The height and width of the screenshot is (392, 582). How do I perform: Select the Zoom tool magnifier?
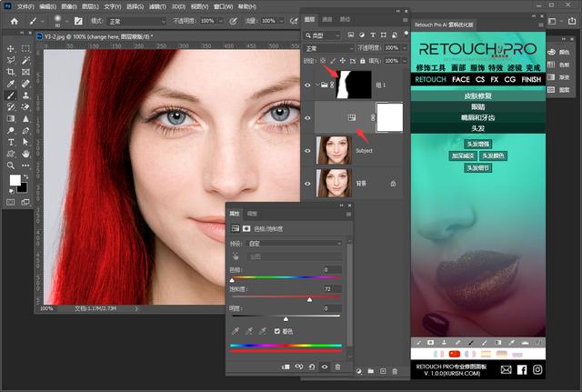[10, 166]
